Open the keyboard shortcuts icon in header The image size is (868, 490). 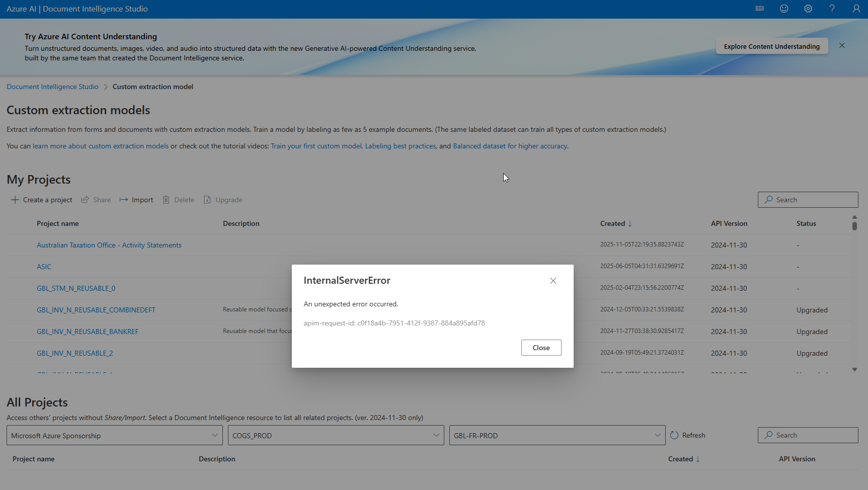coord(760,9)
